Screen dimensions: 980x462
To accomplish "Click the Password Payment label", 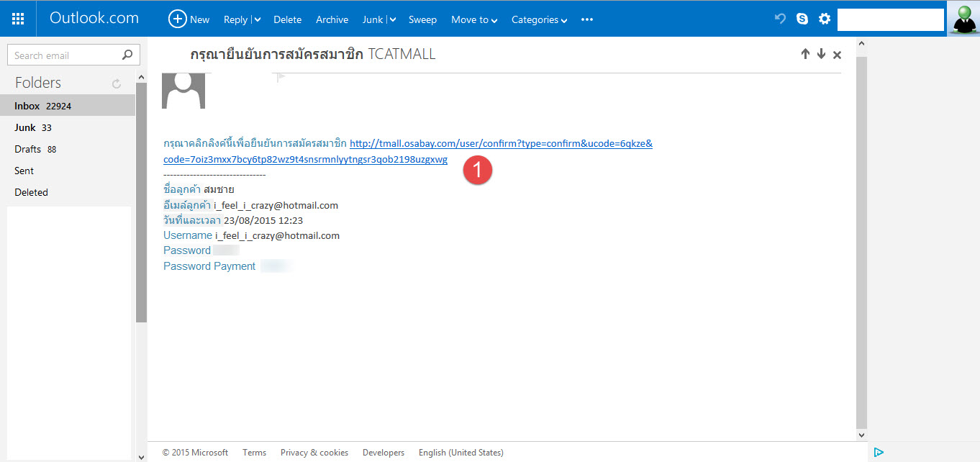I will (209, 266).
